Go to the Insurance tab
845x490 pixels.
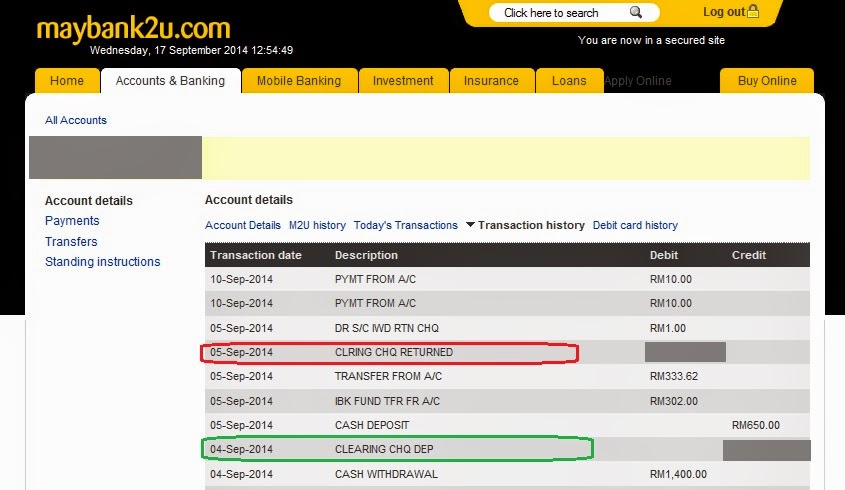491,81
